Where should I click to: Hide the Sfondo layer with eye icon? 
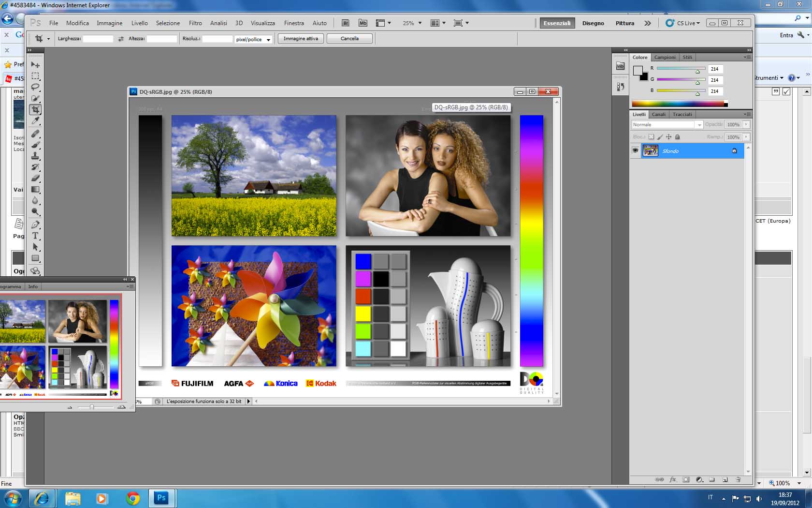635,150
